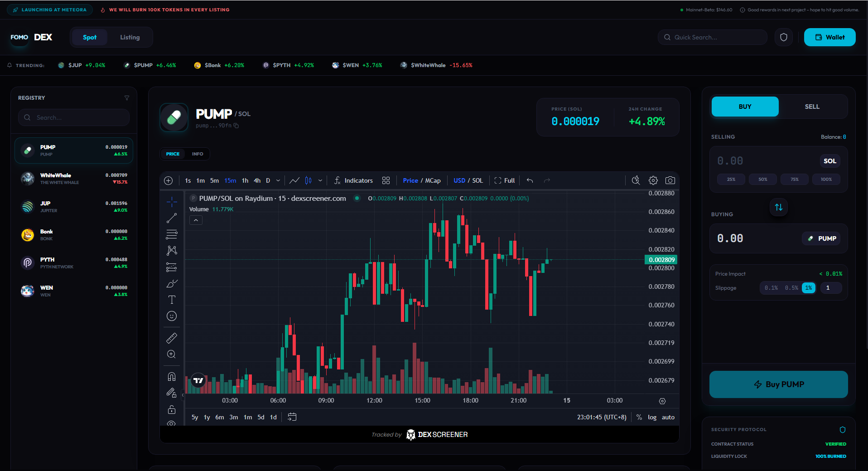Switch to the SELL tab
Screen dimensions: 868x471
pyautogui.click(x=812, y=107)
